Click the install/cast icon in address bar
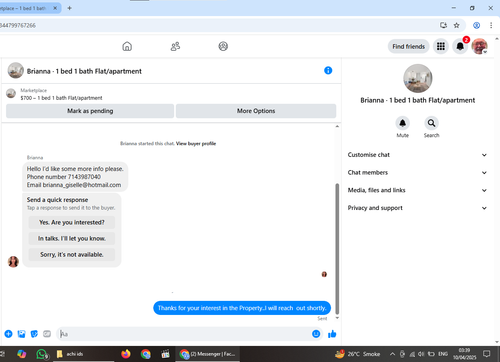The image size is (500, 362). [443, 25]
